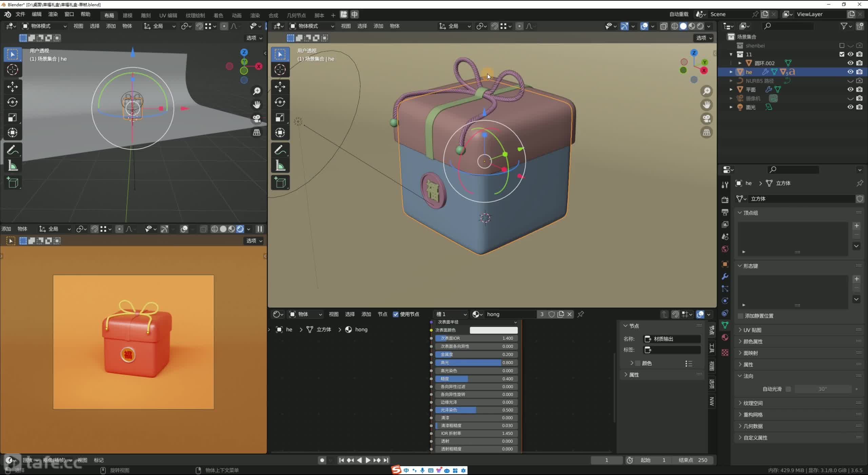Click the zoom magnifier in main viewport
Viewport: 868px width, 475px height.
[x=707, y=91]
